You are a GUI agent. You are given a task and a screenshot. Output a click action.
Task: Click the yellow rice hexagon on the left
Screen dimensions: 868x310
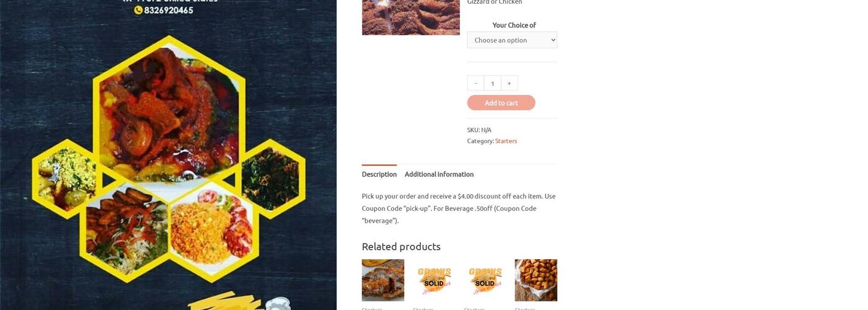(x=67, y=176)
